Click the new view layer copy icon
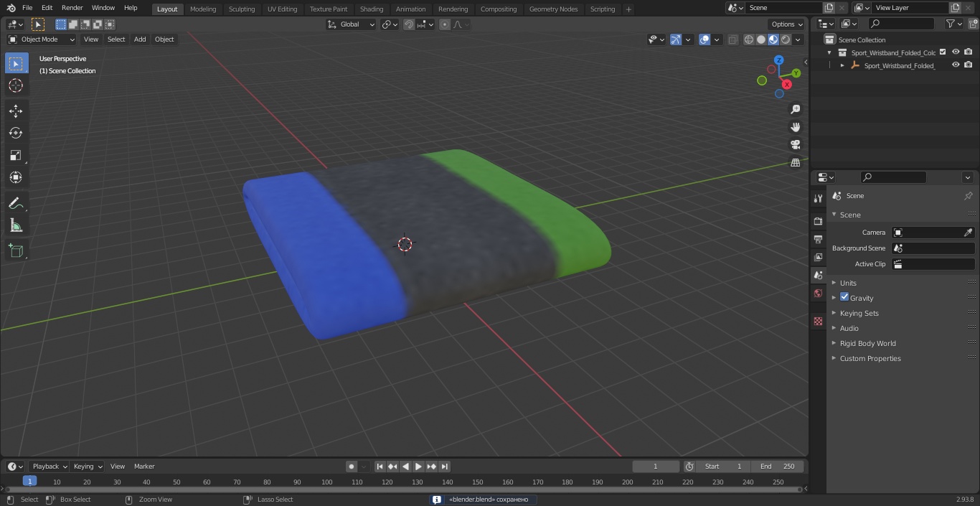This screenshot has width=980, height=506. [x=955, y=8]
